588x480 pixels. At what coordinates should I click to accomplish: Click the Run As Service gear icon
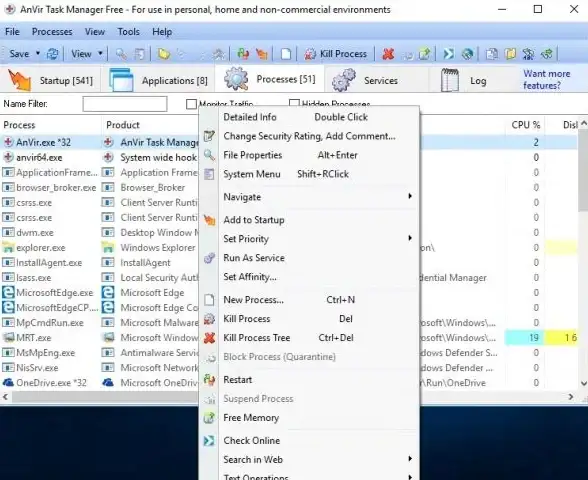(x=209, y=258)
